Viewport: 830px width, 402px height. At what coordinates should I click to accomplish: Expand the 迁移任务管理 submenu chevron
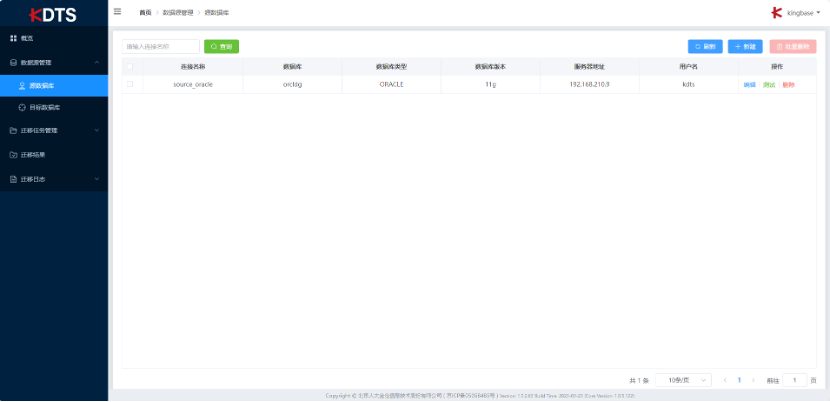pos(97,130)
